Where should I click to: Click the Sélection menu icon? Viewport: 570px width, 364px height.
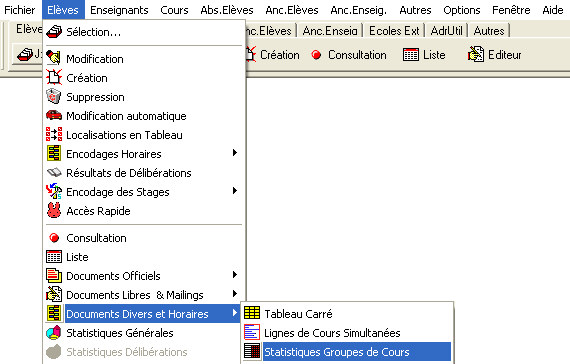coord(54,32)
